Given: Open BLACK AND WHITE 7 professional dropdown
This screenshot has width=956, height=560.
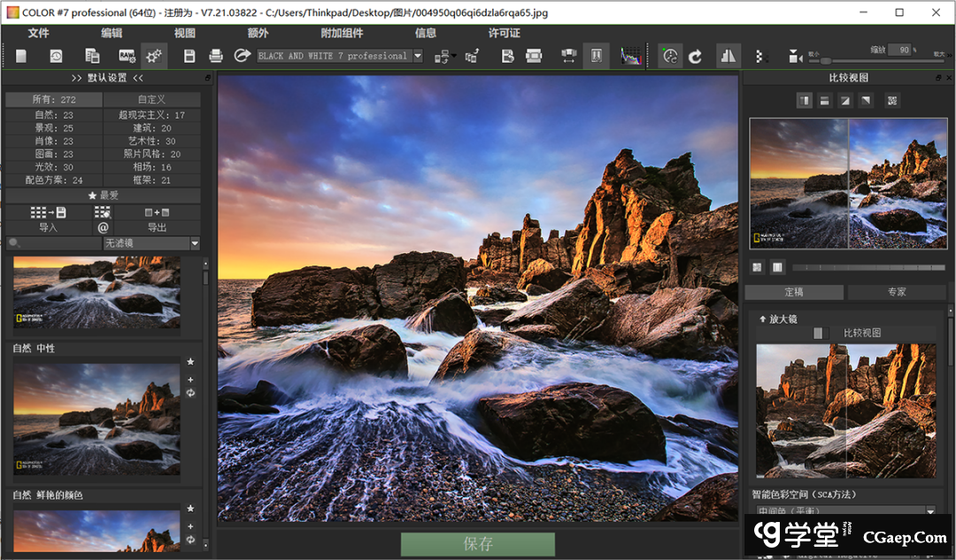Looking at the screenshot, I should tap(417, 56).
